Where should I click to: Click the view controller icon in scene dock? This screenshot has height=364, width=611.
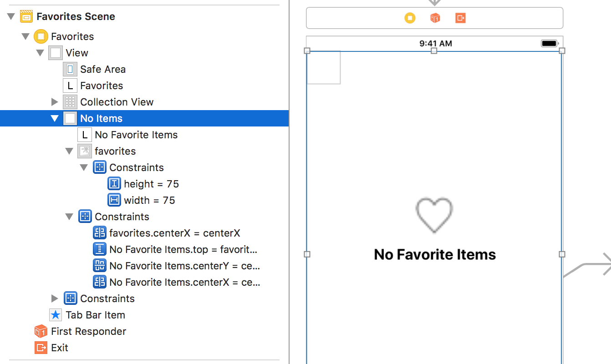tap(410, 18)
